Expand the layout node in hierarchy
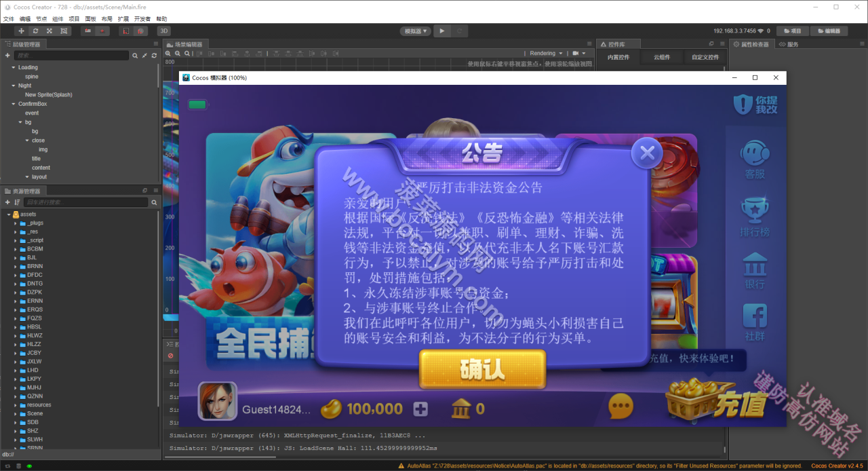The image size is (868, 471). (x=27, y=176)
